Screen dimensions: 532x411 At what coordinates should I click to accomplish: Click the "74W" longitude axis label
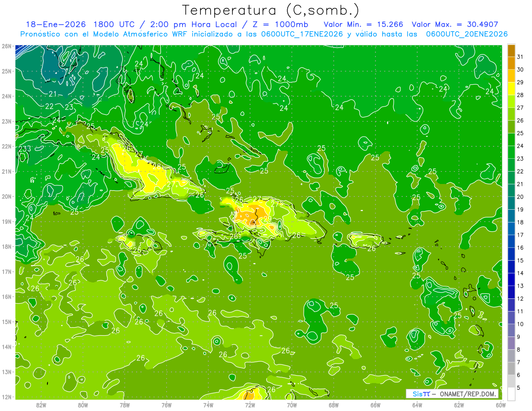(208, 405)
